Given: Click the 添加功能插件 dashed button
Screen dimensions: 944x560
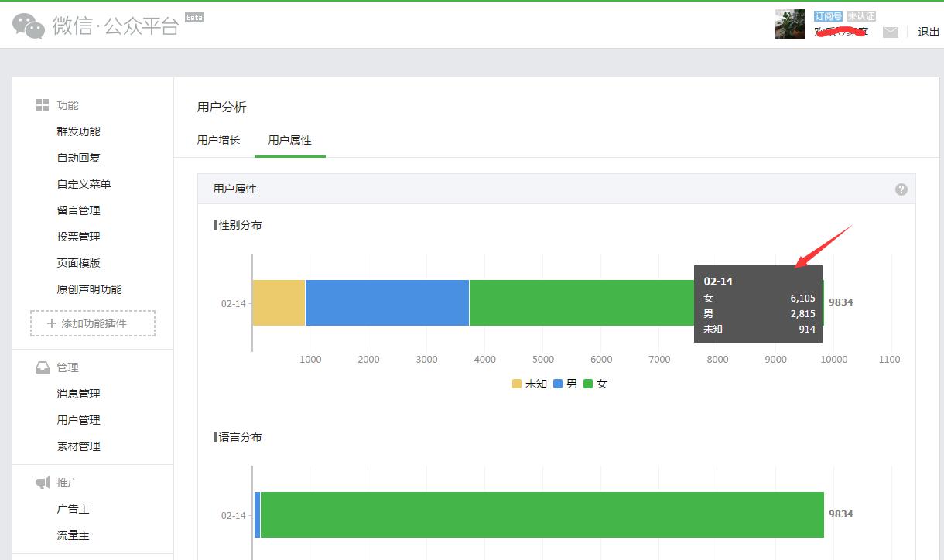Looking at the screenshot, I should pyautogui.click(x=94, y=323).
